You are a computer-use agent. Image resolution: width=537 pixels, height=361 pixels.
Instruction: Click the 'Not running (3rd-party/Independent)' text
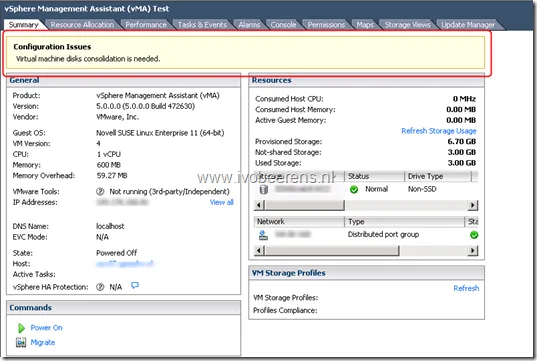tap(170, 192)
